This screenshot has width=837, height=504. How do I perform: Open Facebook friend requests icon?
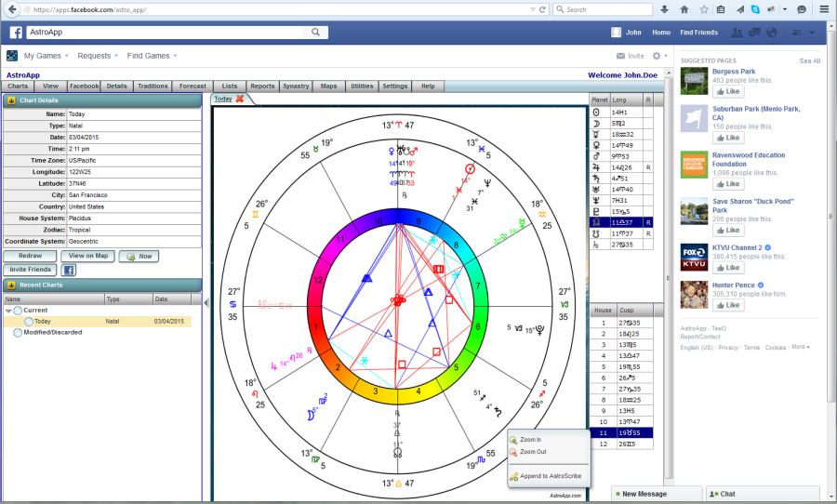[x=738, y=33]
